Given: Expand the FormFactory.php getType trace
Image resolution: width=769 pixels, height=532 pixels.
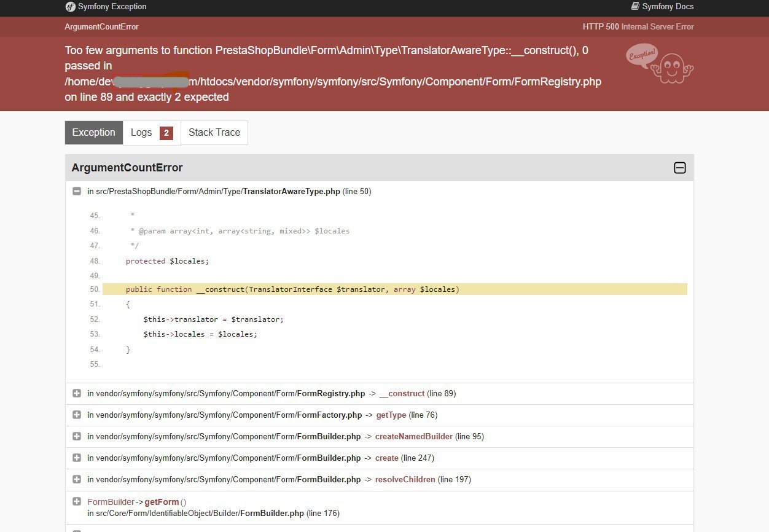Looking at the screenshot, I should (77, 415).
